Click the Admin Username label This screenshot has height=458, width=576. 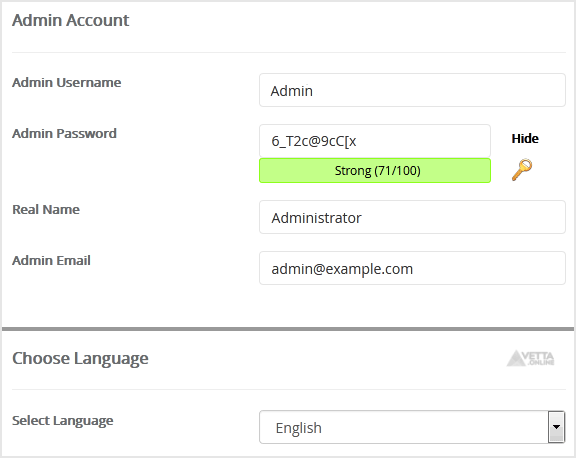[66, 82]
